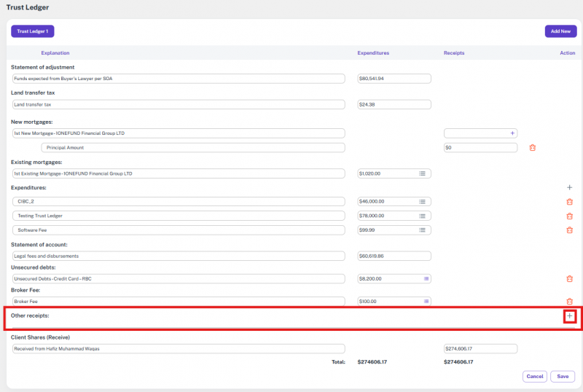Delete the Broker Fee row
Screen dimensions: 583x392
[x=570, y=302]
